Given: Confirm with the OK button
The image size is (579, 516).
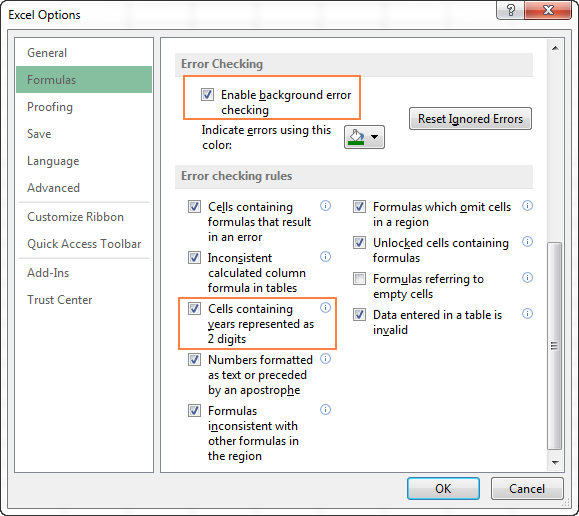Looking at the screenshot, I should pos(443,489).
